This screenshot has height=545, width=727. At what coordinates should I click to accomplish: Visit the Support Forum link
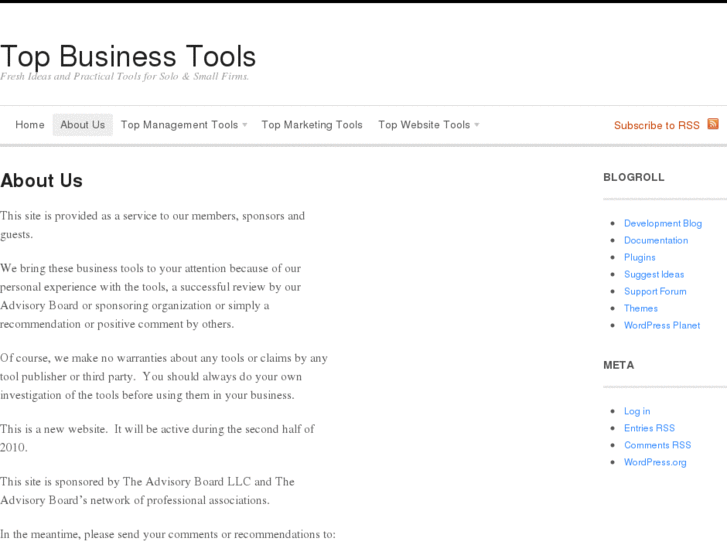click(x=655, y=291)
